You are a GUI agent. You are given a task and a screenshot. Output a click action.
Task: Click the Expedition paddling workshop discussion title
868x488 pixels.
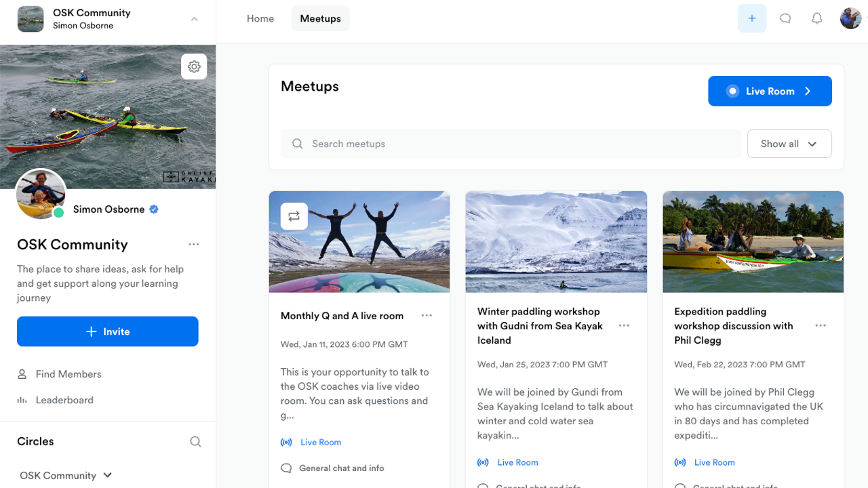pos(734,326)
